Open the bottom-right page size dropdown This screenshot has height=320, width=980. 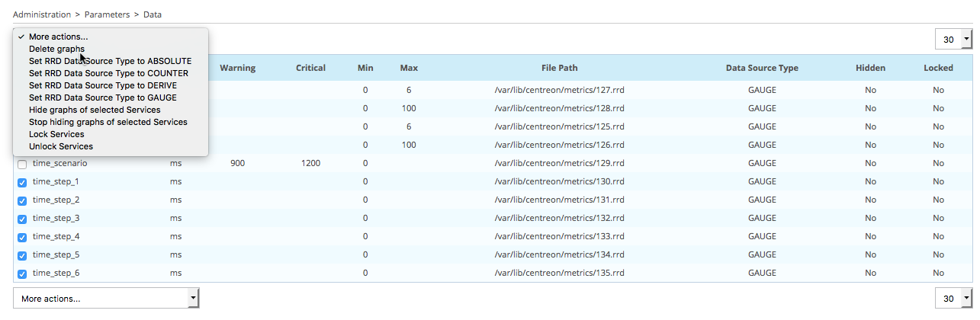[953, 299]
